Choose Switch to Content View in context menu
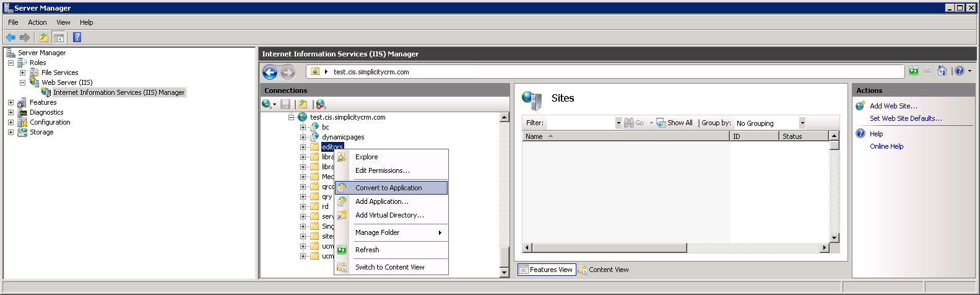The image size is (980, 295). [391, 267]
